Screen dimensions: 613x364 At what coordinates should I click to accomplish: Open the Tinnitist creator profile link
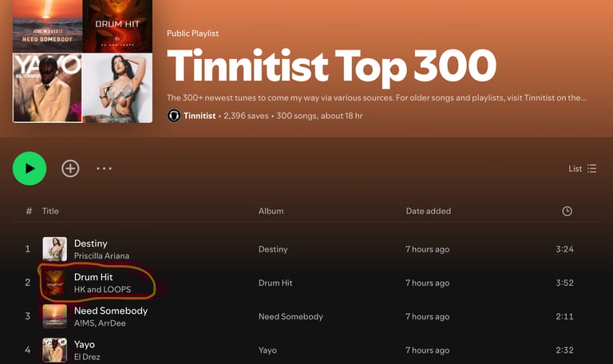coord(200,116)
